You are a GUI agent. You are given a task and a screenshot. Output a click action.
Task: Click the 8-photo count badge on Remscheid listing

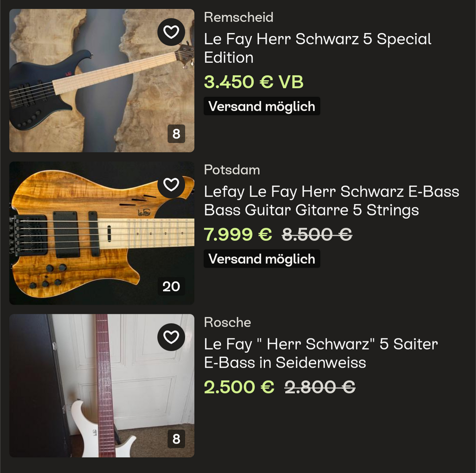[x=176, y=134]
